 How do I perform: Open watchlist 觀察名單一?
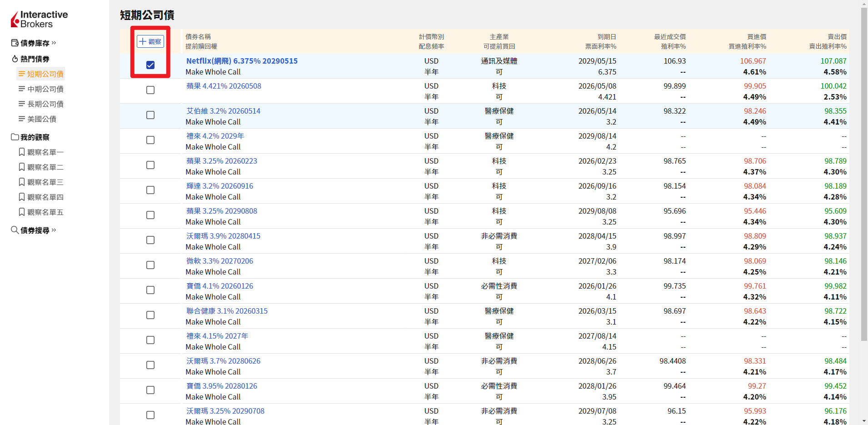tap(41, 152)
